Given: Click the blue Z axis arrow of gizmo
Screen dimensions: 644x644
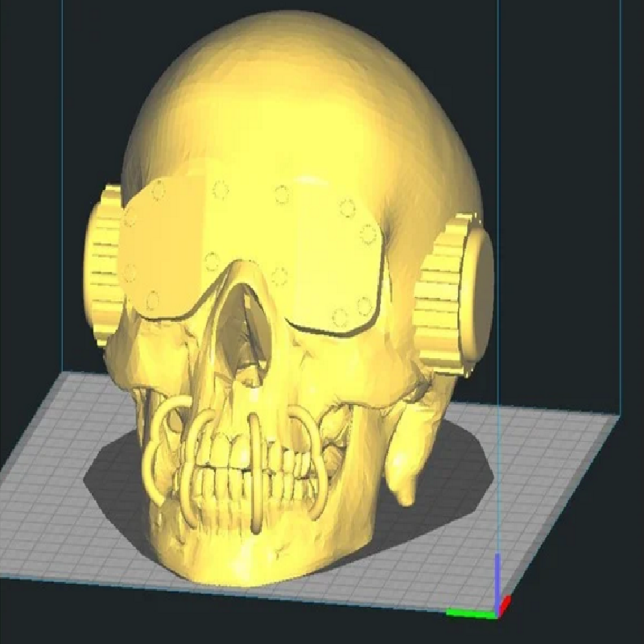Looking at the screenshot, I should pos(497,582).
